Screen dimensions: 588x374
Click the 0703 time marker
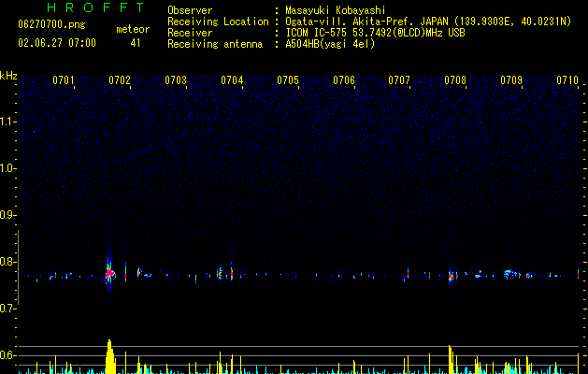pyautogui.click(x=176, y=80)
